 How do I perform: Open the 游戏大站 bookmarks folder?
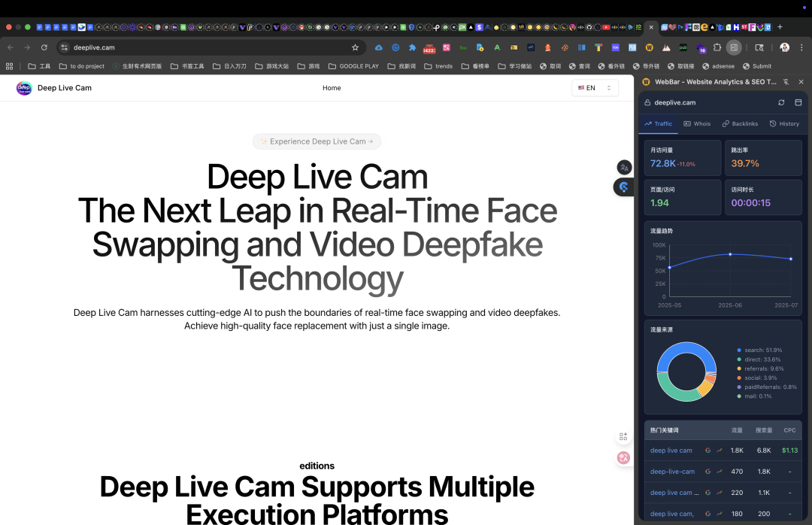coord(272,66)
